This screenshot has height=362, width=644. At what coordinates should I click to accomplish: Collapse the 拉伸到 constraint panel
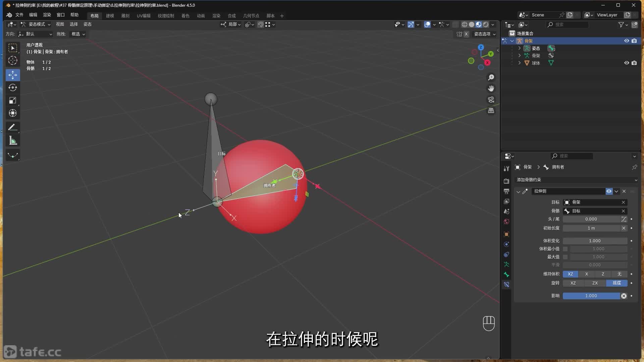(518, 191)
